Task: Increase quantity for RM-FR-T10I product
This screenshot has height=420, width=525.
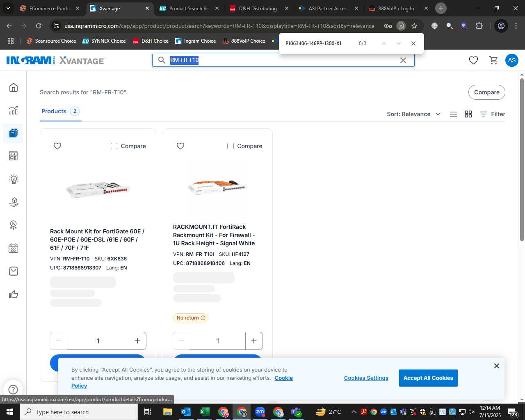Action: 254,341
